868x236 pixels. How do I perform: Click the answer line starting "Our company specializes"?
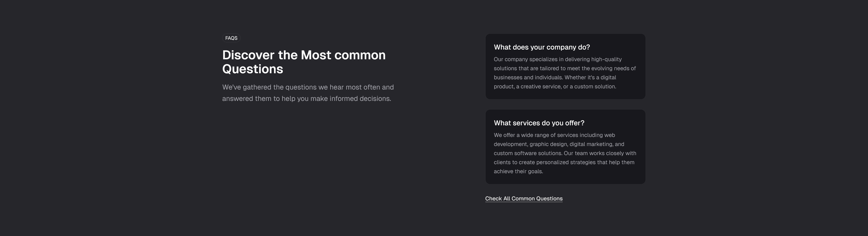[557, 60]
